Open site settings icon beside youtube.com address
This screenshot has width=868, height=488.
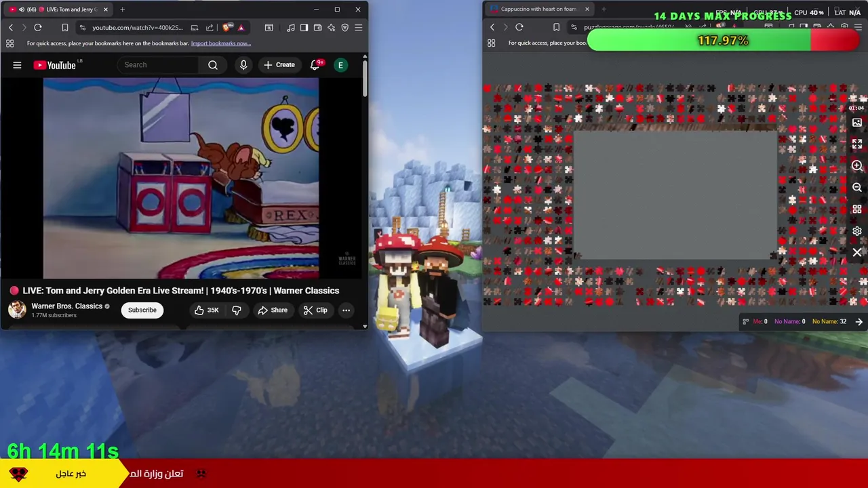pos(82,27)
